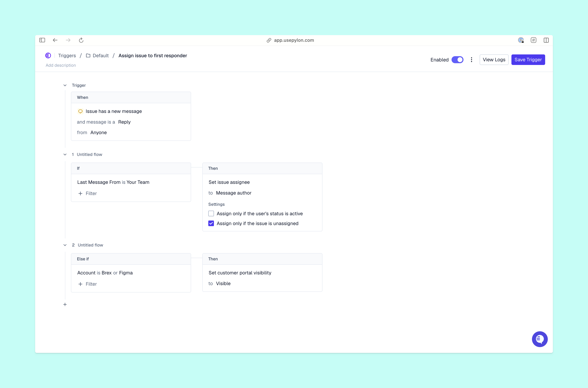
Task: Reload the page with refresh icon
Action: pos(81,40)
